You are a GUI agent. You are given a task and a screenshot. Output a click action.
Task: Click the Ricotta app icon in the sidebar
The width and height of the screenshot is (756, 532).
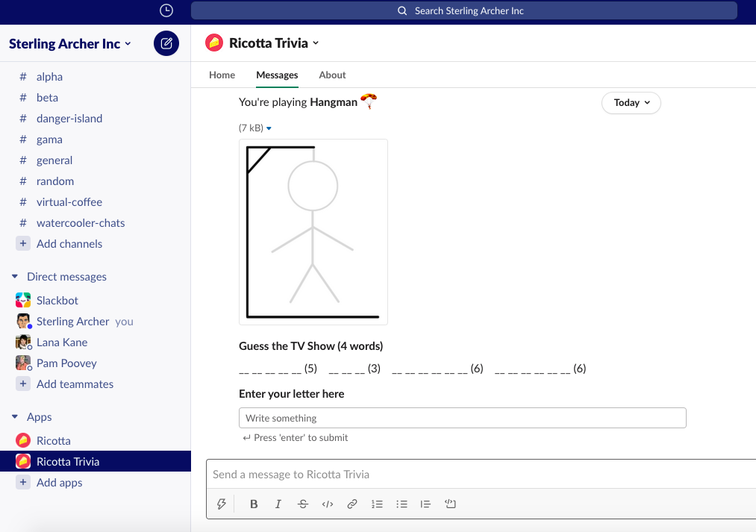[x=22, y=440]
